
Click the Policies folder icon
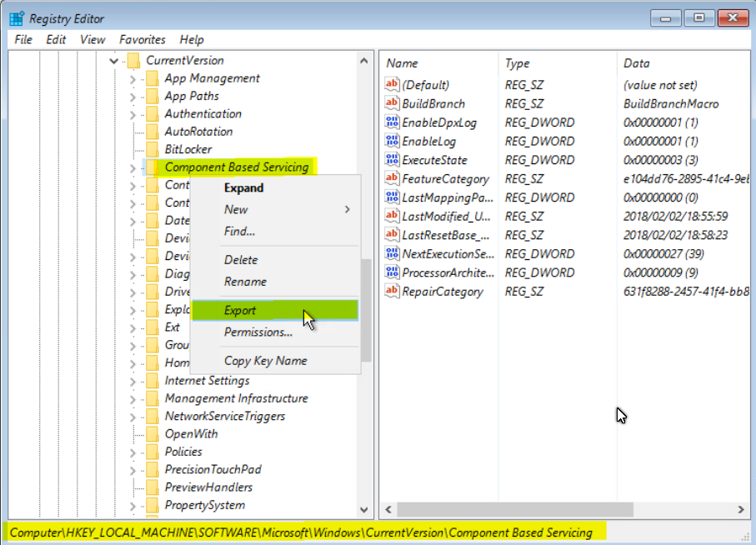point(153,452)
